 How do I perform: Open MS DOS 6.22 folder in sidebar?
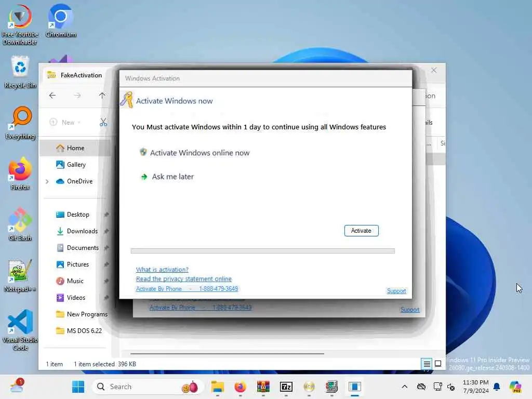78,331
